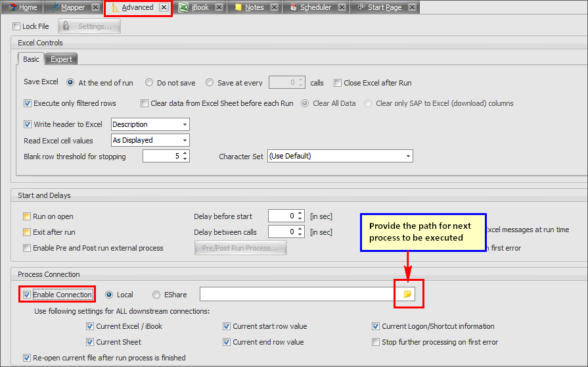Select the EShare radio button
588x367 pixels.
click(156, 295)
